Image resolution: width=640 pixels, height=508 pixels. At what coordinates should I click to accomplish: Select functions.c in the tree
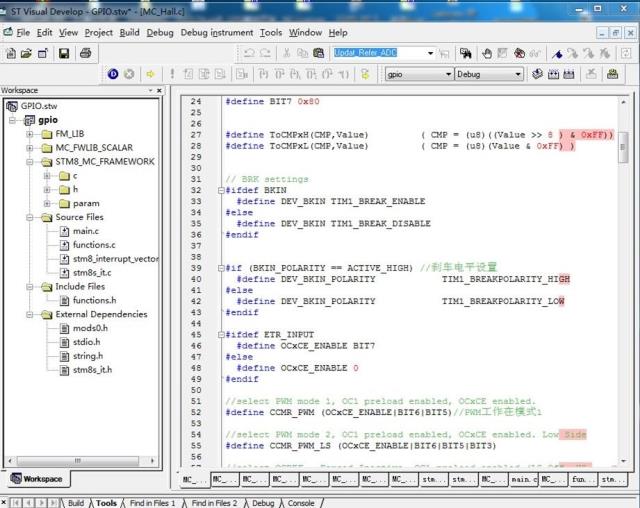(x=94, y=245)
